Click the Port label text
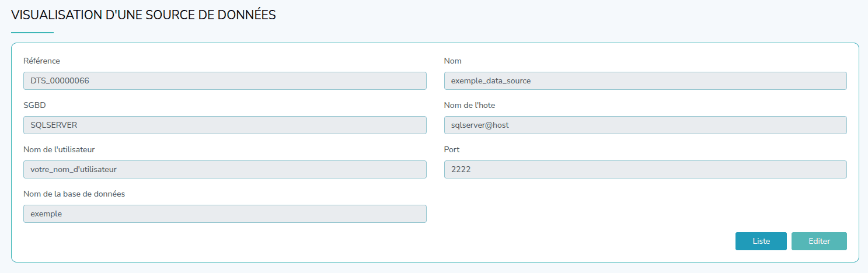This screenshot has width=868, height=273. pos(452,149)
